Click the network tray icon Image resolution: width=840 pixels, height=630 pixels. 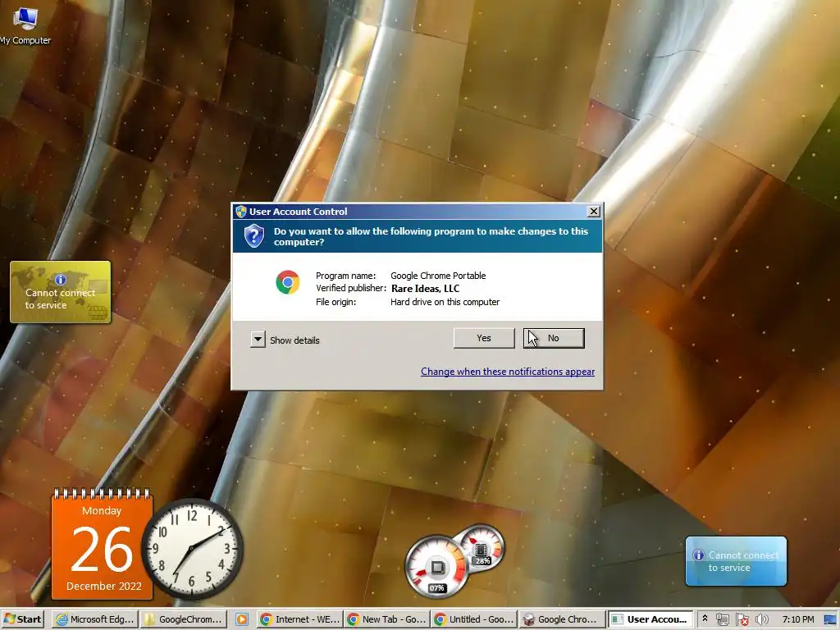click(722, 619)
